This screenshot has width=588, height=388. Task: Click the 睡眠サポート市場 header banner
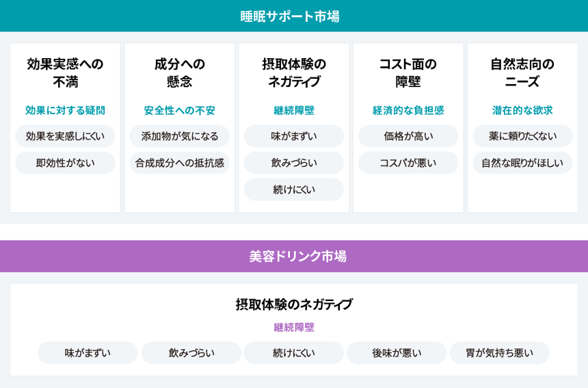[294, 16]
